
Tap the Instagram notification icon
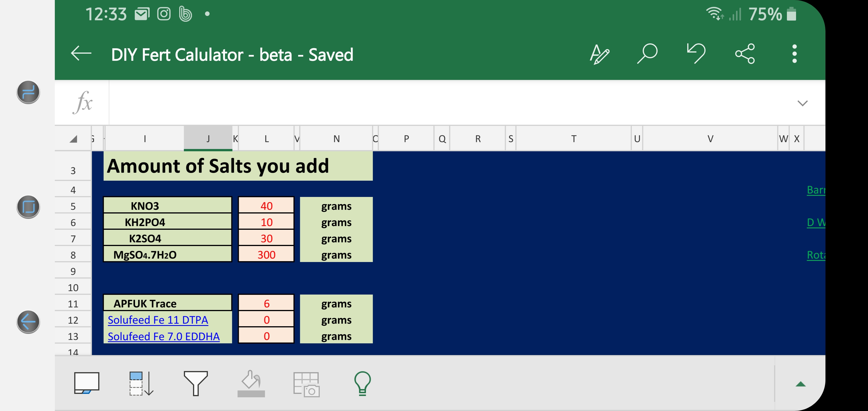point(164,14)
